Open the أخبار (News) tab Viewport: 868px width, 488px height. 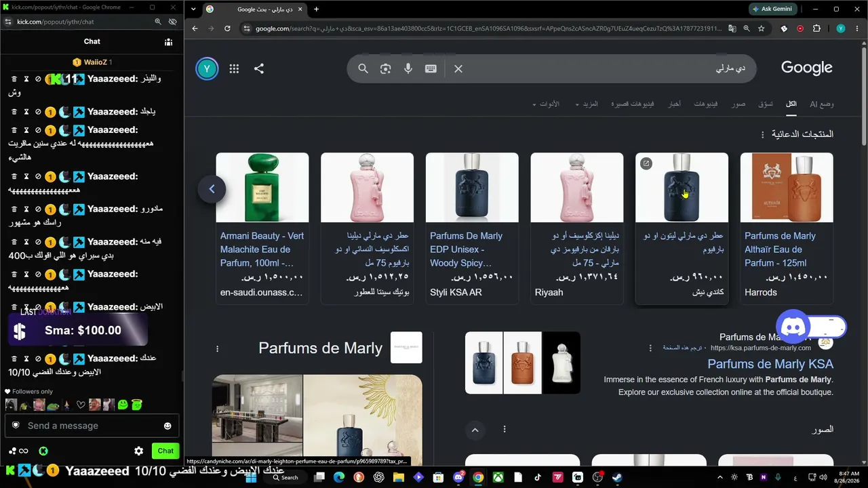pyautogui.click(x=675, y=104)
